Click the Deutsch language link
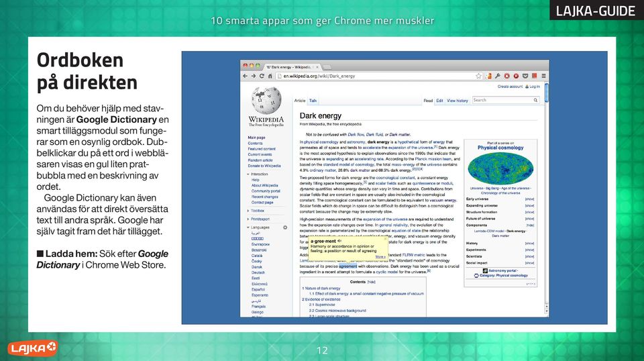 [x=258, y=272]
